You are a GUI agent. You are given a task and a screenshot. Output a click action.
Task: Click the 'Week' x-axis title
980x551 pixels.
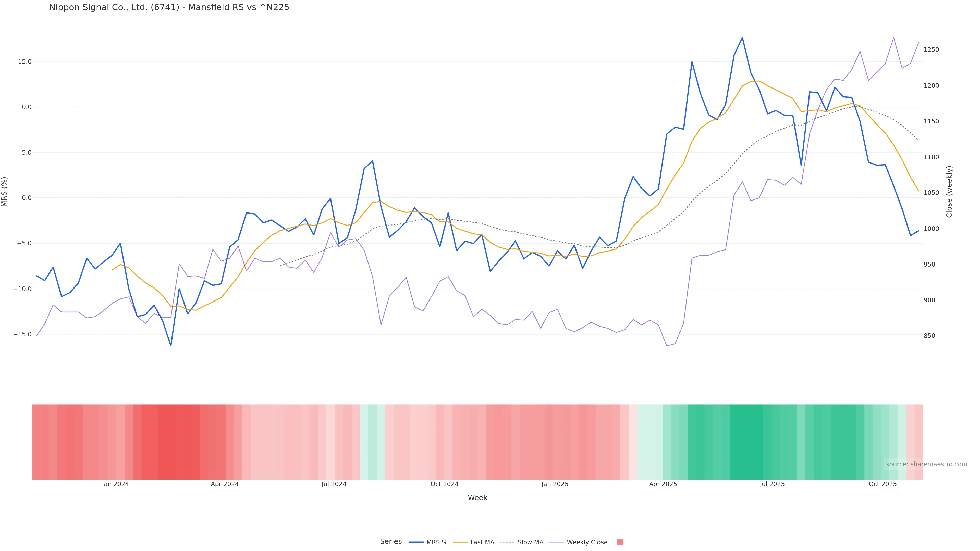point(477,498)
